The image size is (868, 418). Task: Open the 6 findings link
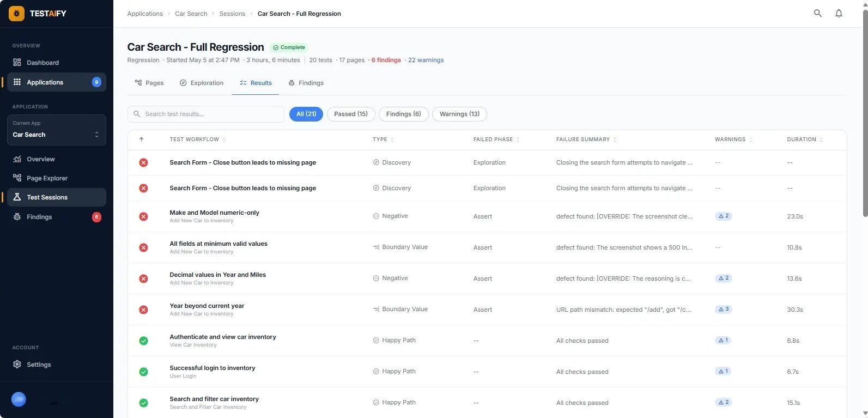(x=386, y=60)
